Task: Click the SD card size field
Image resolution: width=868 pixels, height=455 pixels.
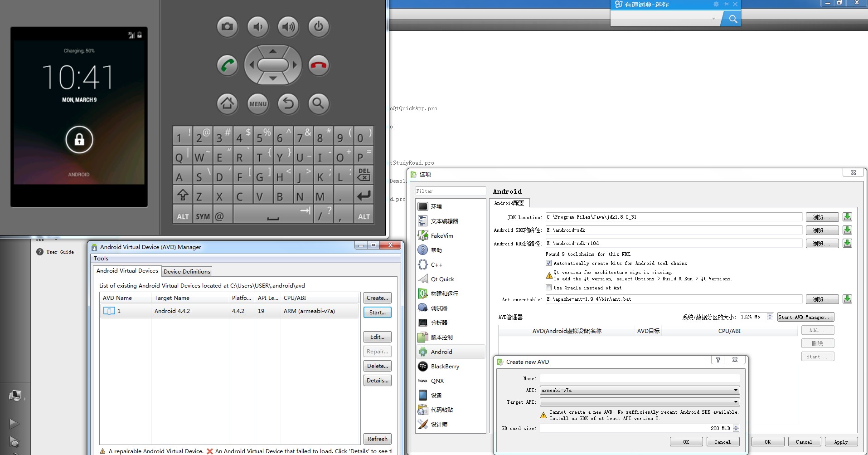Action: coord(636,428)
